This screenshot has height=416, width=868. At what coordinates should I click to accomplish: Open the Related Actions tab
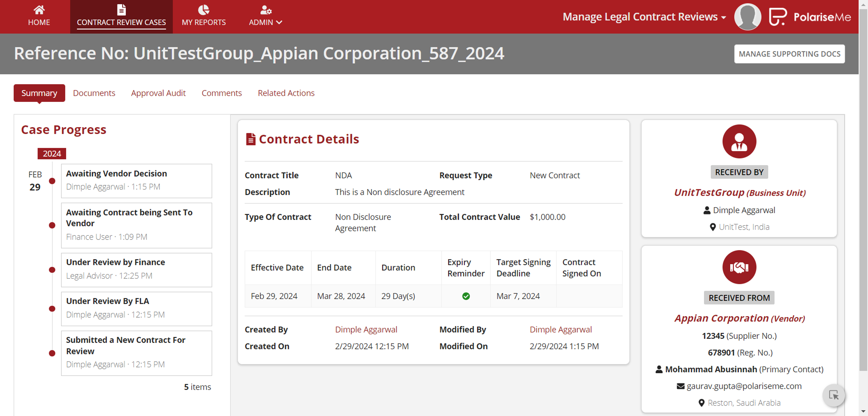(x=286, y=93)
